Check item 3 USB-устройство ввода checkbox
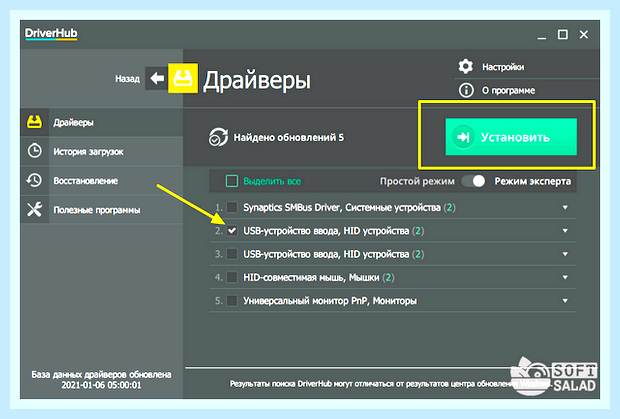Image resolution: width=620 pixels, height=419 pixels. point(232,254)
